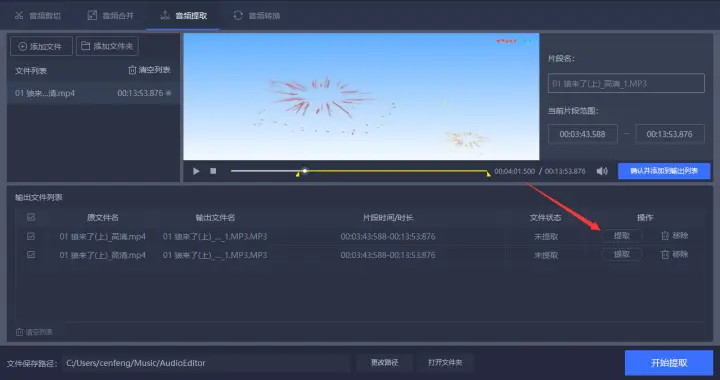Click the 添加文件 button
The image size is (720, 380).
coord(41,46)
